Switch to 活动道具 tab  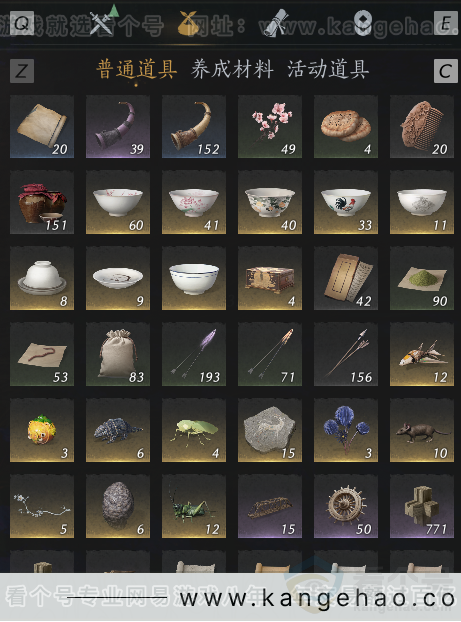point(328,70)
